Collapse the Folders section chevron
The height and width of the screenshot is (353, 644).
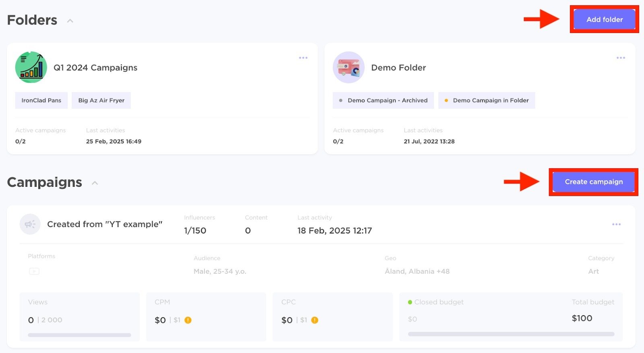70,21
